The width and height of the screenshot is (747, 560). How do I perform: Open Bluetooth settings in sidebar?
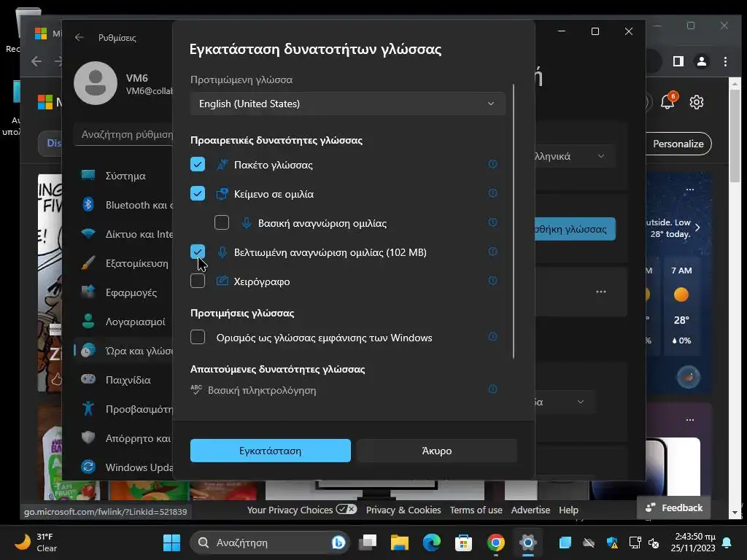click(124, 205)
